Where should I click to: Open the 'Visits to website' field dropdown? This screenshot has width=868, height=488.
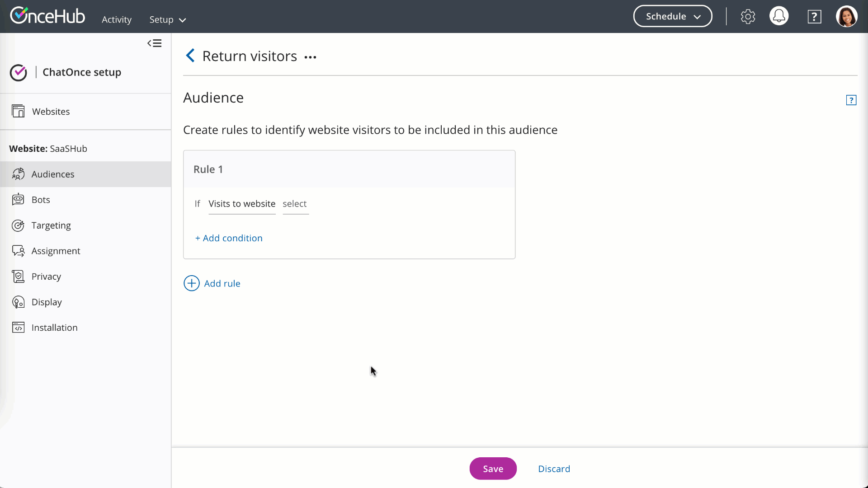point(242,204)
